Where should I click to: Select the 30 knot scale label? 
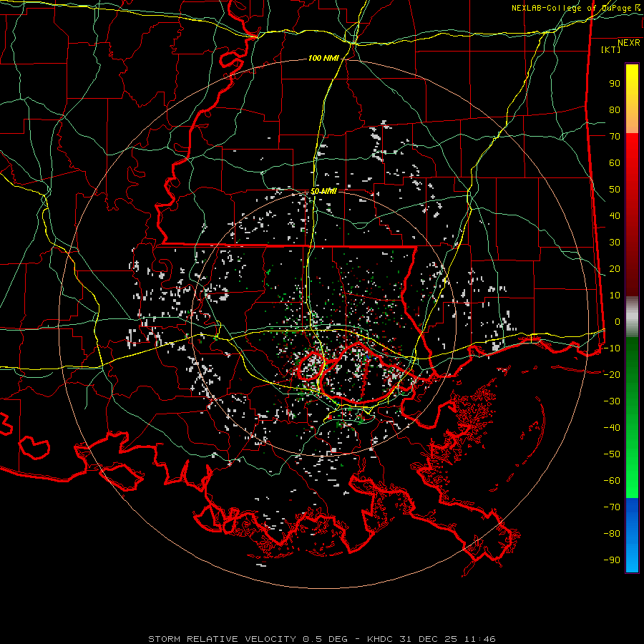click(x=615, y=243)
